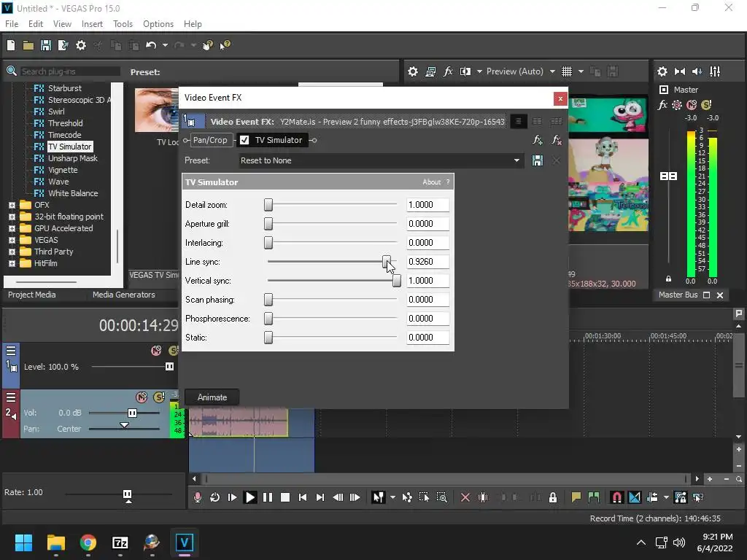This screenshot has width=747, height=560.
Task: Click the Vertical sync slider handle
Action: [x=396, y=281]
